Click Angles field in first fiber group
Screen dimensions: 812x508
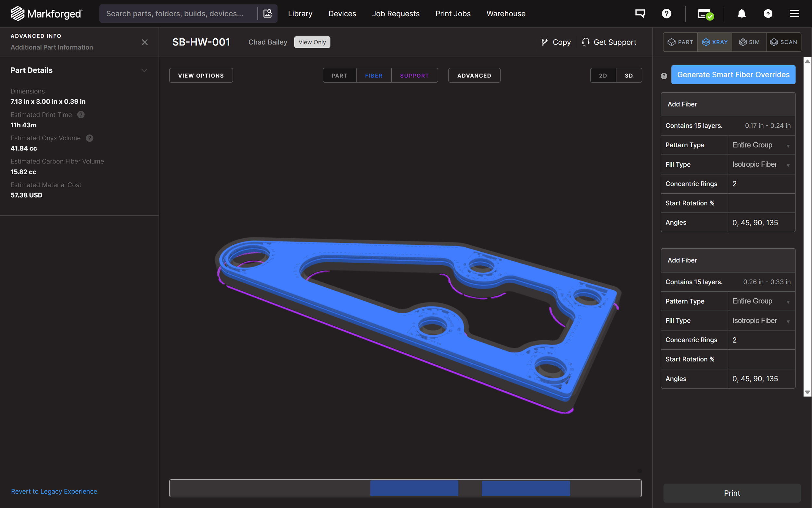click(761, 222)
